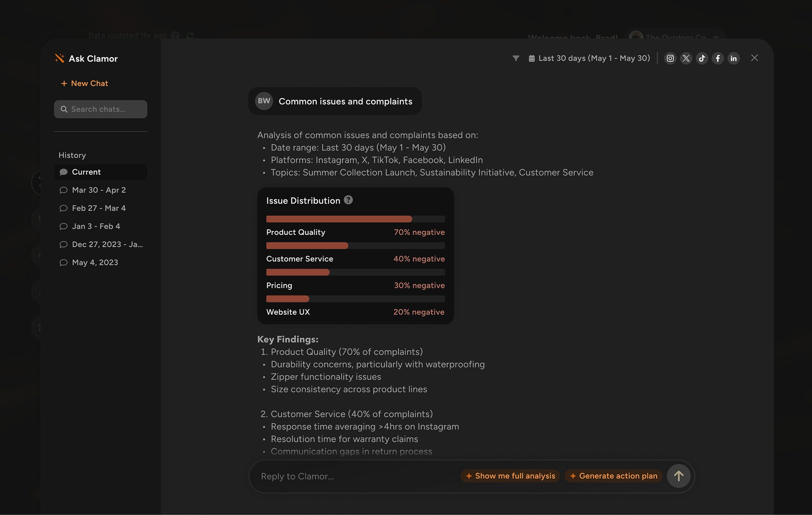Click the Product Quality progress bar
Image resolution: width=812 pixels, height=515 pixels.
(355, 219)
